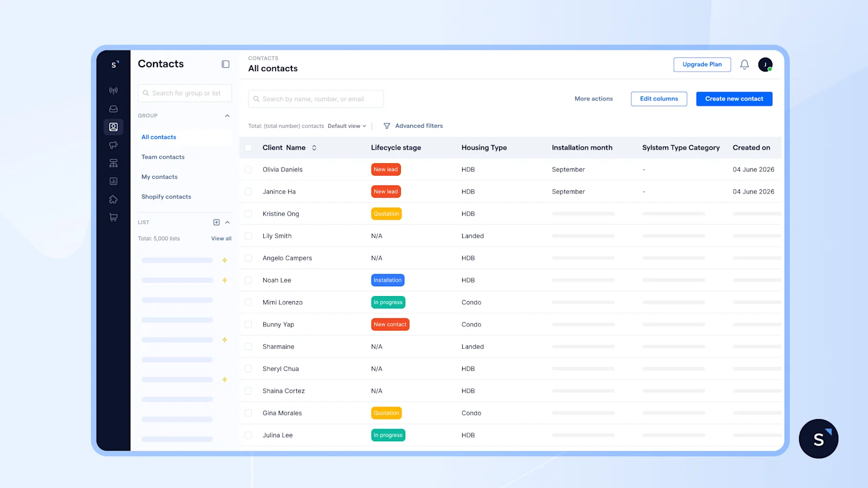Click Julina Lee's In progress tag
The height and width of the screenshot is (488, 868).
(388, 435)
